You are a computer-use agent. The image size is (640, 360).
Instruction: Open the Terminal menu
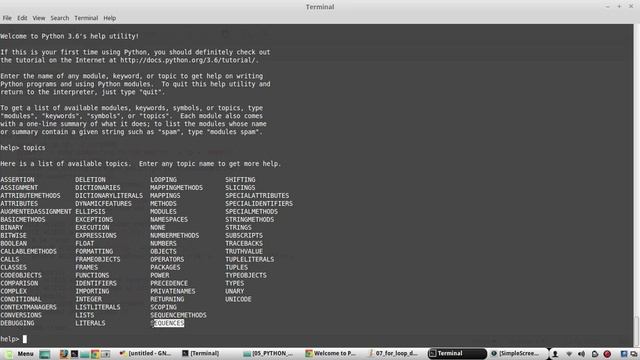tap(86, 18)
